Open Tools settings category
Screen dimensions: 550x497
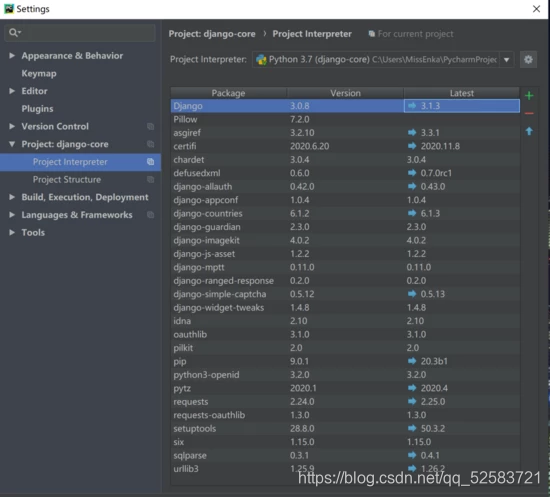pos(33,233)
